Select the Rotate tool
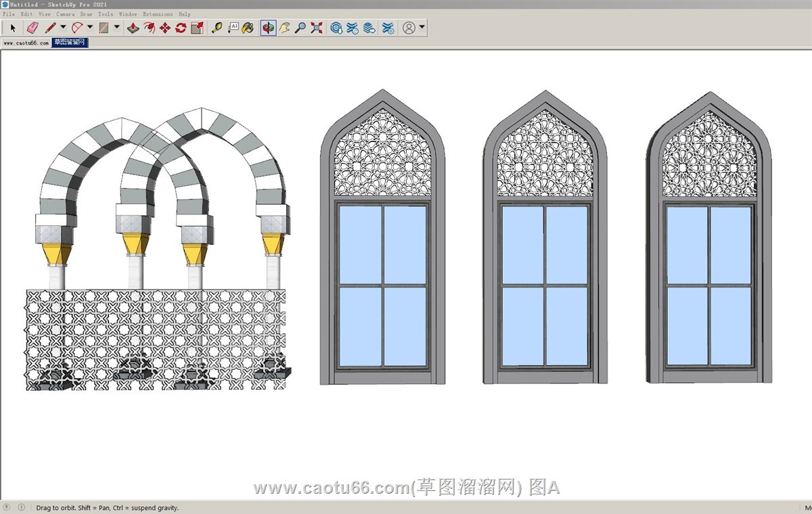The width and height of the screenshot is (812, 514). [x=181, y=28]
